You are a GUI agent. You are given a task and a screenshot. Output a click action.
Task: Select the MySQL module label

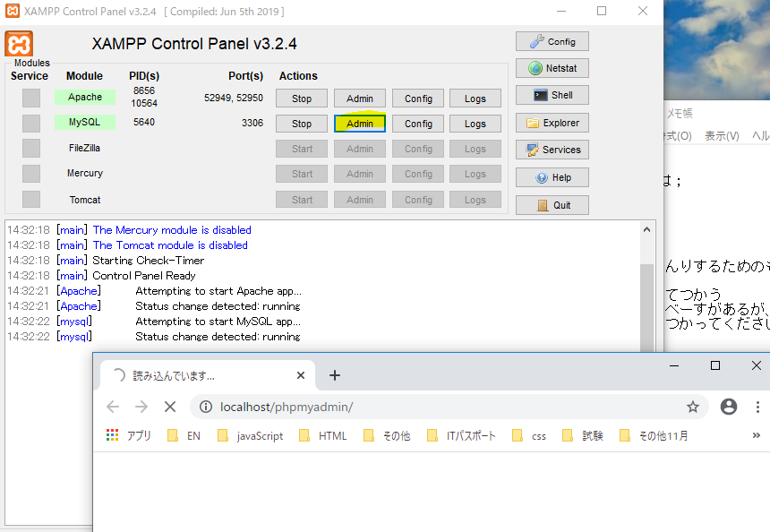(x=85, y=122)
